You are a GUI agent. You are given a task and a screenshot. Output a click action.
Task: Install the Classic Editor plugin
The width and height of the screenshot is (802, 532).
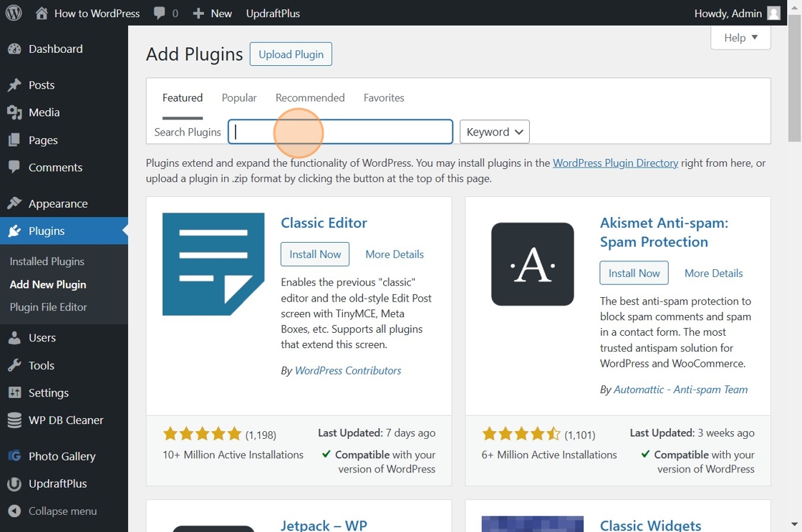[x=315, y=254]
